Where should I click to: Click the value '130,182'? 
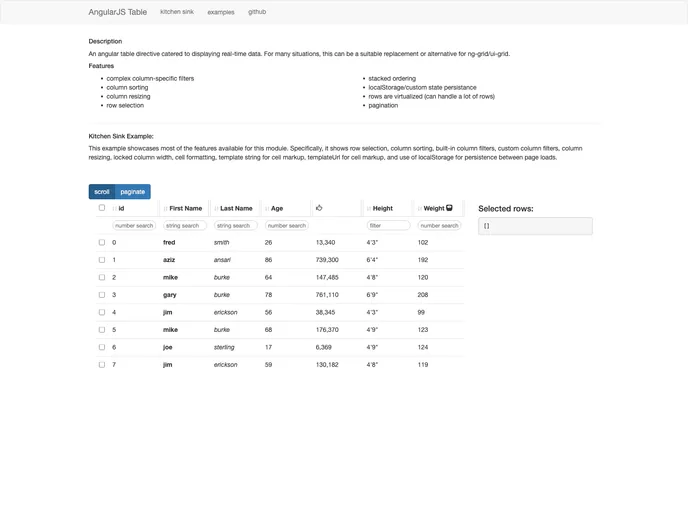[327, 365]
